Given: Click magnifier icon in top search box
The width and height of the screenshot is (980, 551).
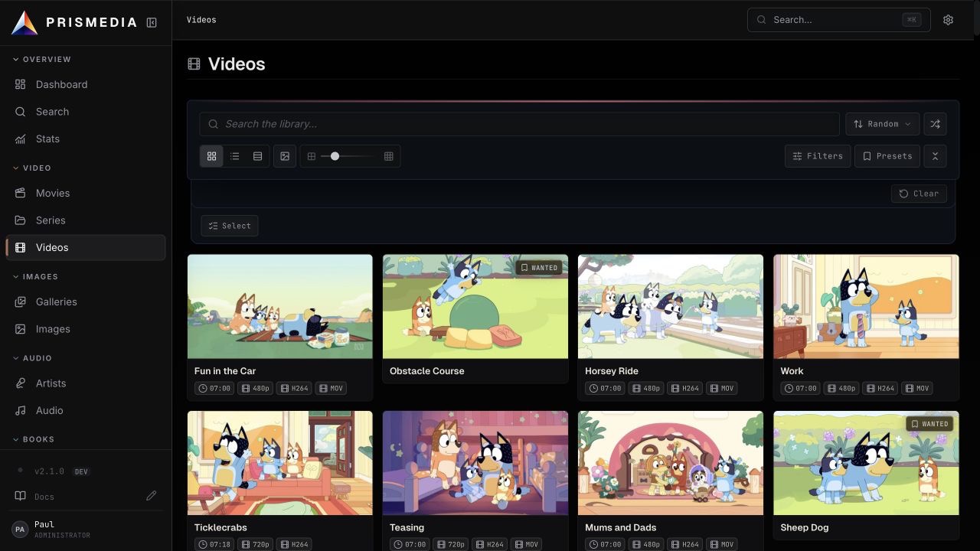Looking at the screenshot, I should tap(762, 20).
